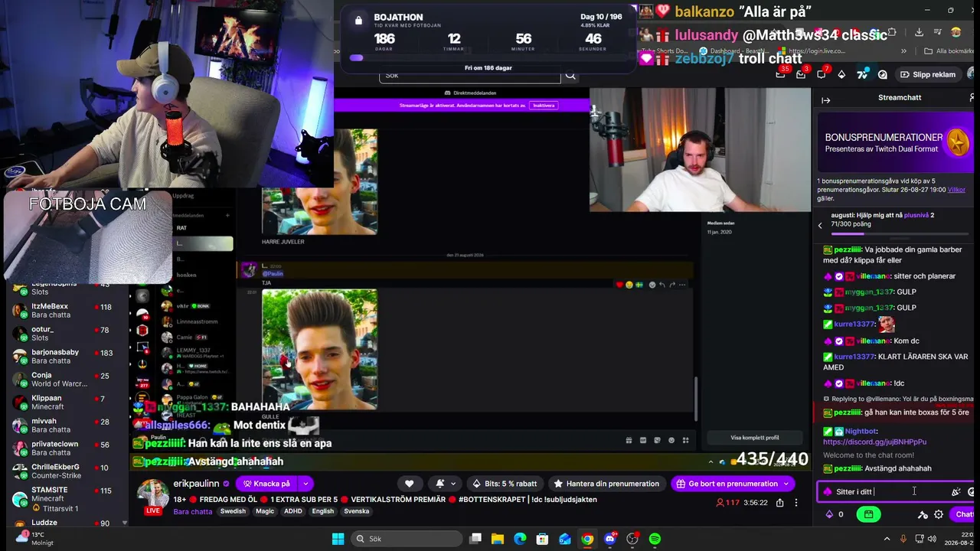
Task: Click the Bits: 5 % rabatt button
Action: click(x=505, y=484)
